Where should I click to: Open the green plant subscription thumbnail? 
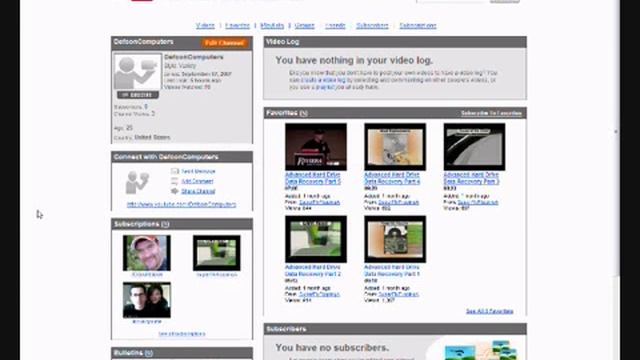pos(217,253)
